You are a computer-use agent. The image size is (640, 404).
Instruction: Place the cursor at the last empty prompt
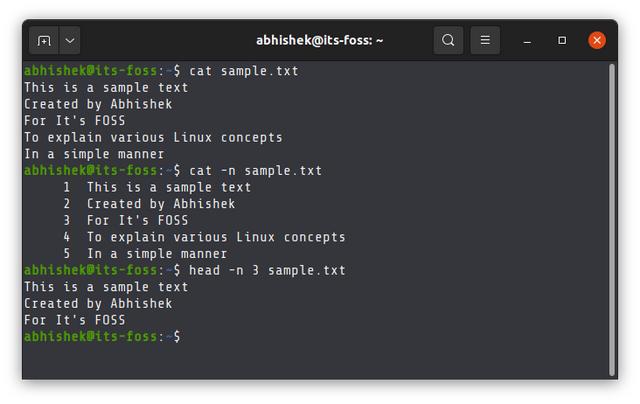(186, 337)
